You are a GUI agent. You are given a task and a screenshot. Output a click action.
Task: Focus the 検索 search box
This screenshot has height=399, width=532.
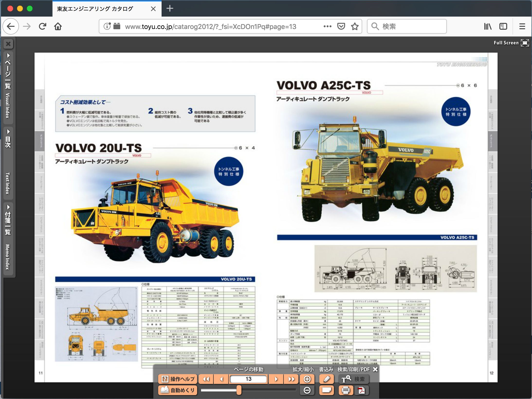tap(407, 26)
